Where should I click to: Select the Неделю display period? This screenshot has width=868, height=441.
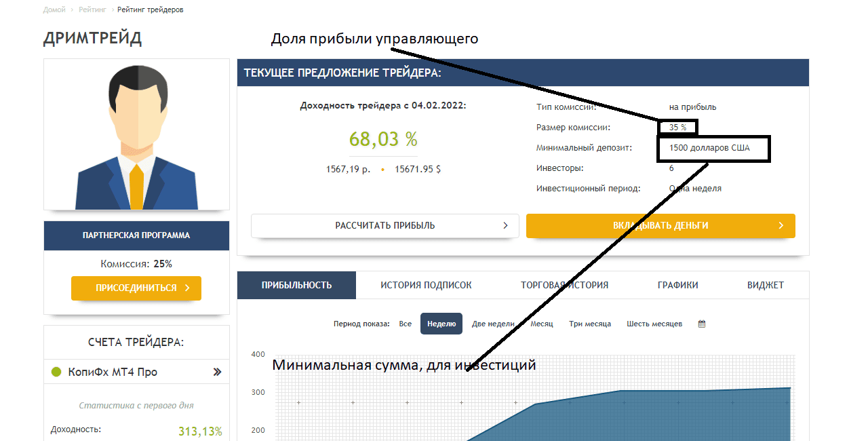[x=441, y=324]
